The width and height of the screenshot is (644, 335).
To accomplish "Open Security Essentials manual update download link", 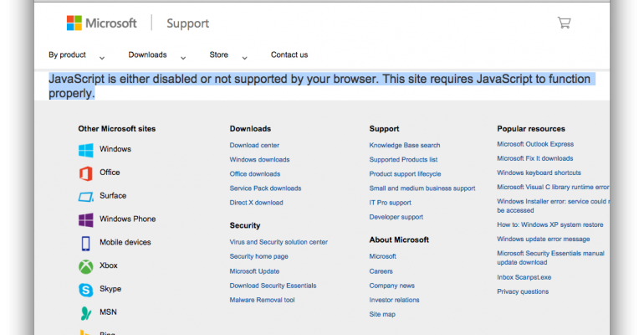I will [551, 258].
